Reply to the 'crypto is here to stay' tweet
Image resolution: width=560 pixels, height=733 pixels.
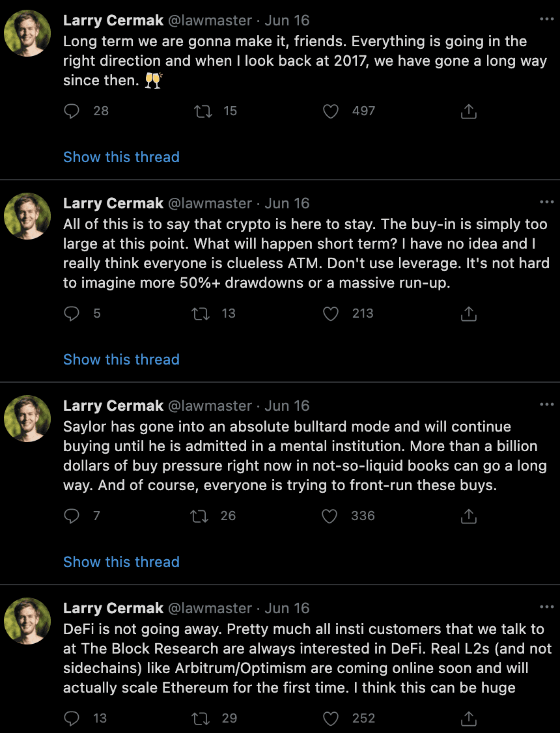pyautogui.click(x=72, y=314)
